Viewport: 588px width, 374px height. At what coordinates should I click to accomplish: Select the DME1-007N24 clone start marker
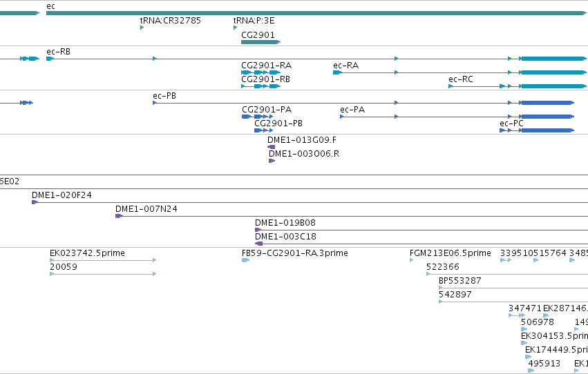[x=119, y=216]
